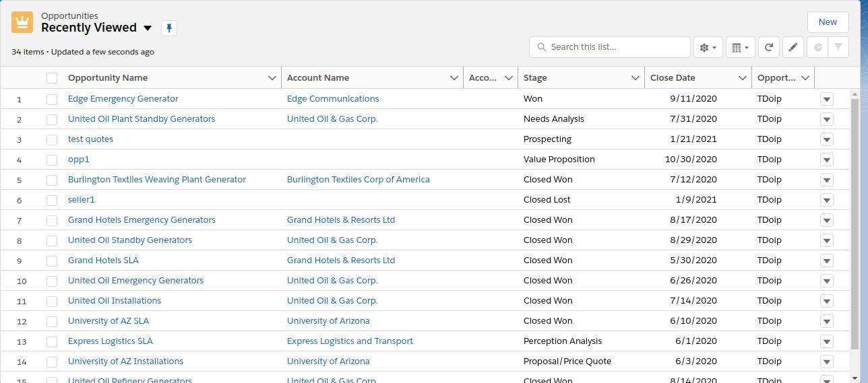Open the Display As table menu

coord(740,47)
